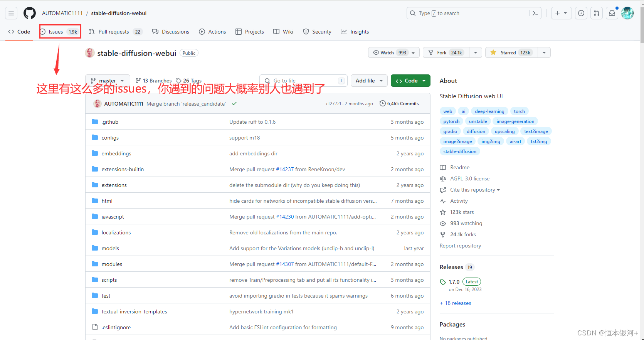Open the Projects tab

pyautogui.click(x=250, y=32)
